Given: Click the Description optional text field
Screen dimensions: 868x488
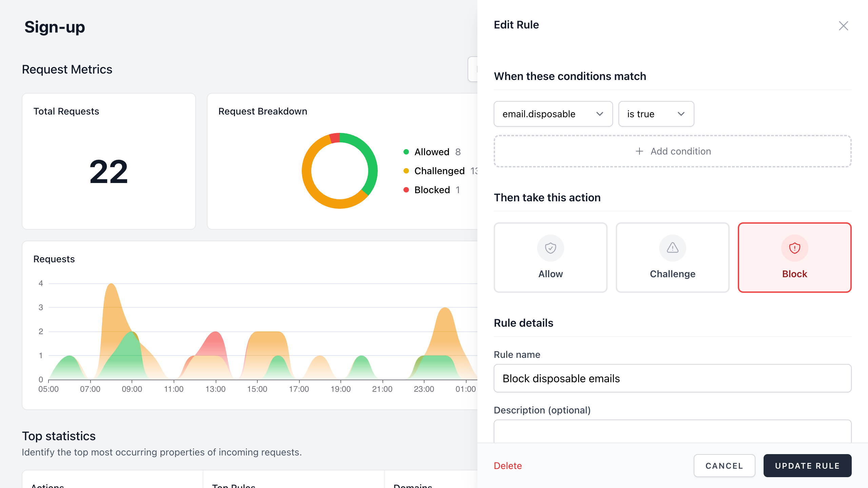Looking at the screenshot, I should [672, 431].
